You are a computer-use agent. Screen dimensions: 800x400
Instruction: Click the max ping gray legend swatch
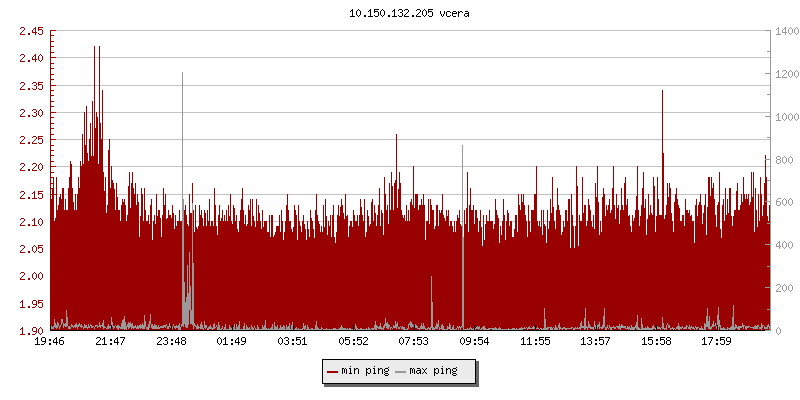pyautogui.click(x=401, y=371)
